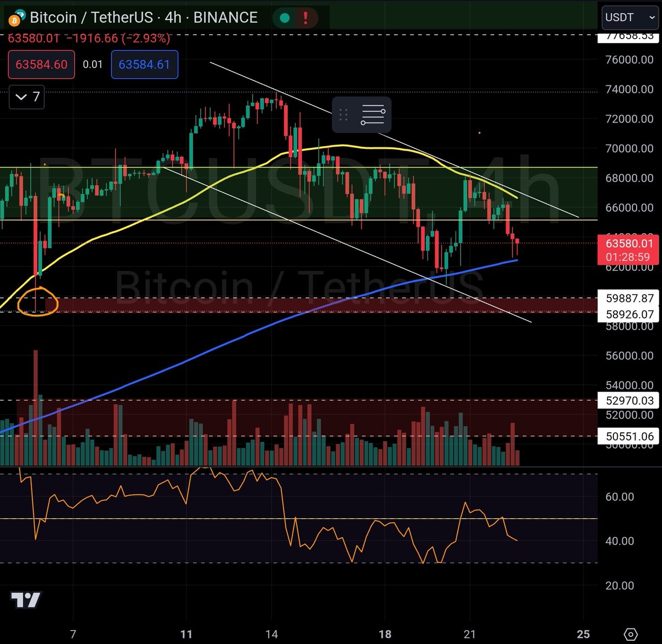Viewport: 662px width, 644px height.
Task: Click the blue buy price 63584.61
Action: [145, 65]
